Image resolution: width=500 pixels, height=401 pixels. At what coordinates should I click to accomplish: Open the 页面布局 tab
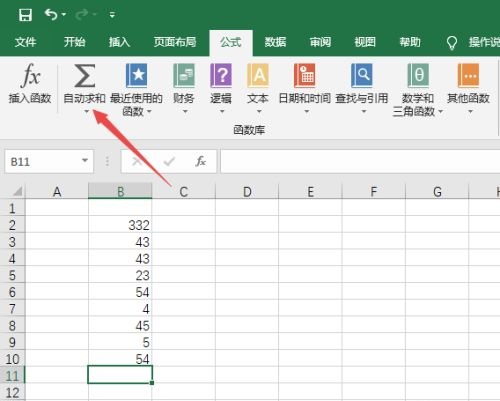175,42
